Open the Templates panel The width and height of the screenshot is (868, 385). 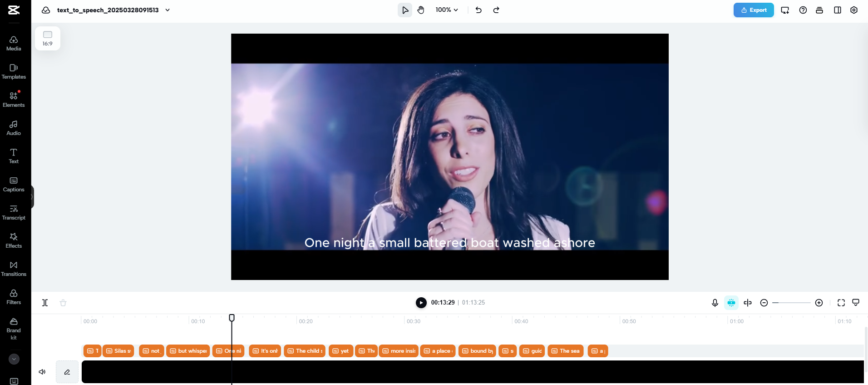coord(14,72)
